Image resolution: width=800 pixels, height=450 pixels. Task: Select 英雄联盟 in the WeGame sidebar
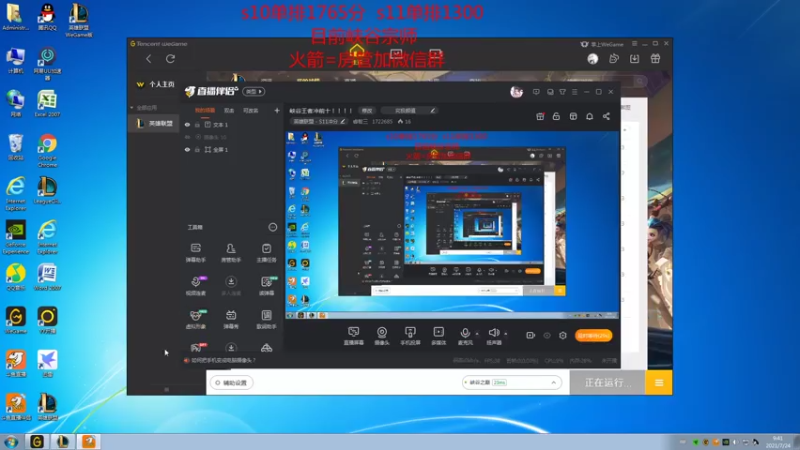[155, 123]
